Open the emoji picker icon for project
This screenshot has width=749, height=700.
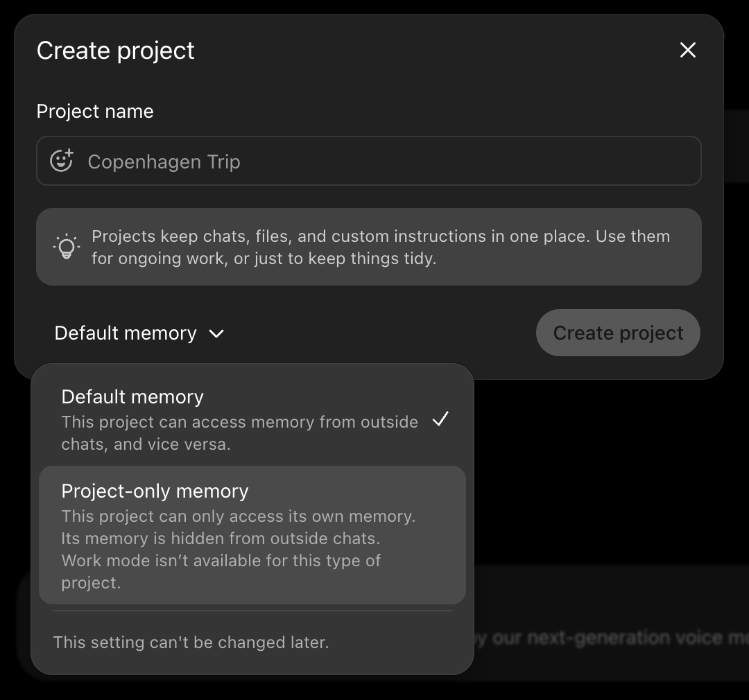click(62, 160)
